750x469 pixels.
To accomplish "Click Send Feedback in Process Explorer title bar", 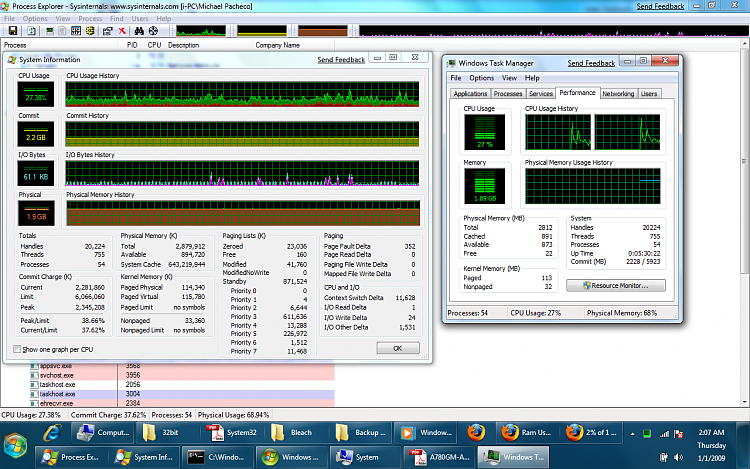I will coord(660,6).
